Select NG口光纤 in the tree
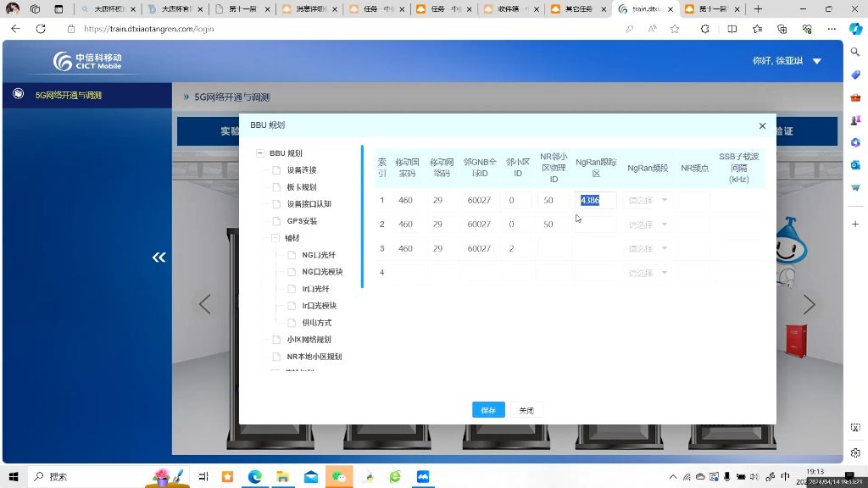 pos(319,254)
